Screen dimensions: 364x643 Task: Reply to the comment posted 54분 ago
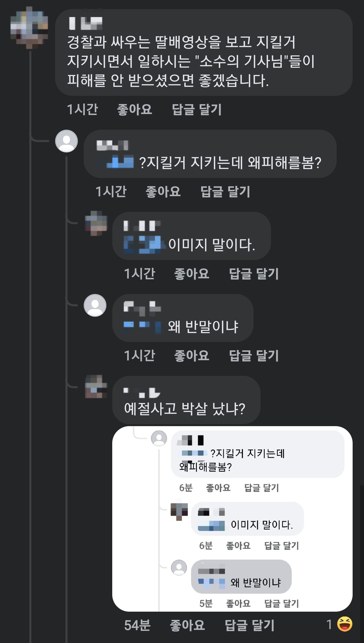[249, 625]
